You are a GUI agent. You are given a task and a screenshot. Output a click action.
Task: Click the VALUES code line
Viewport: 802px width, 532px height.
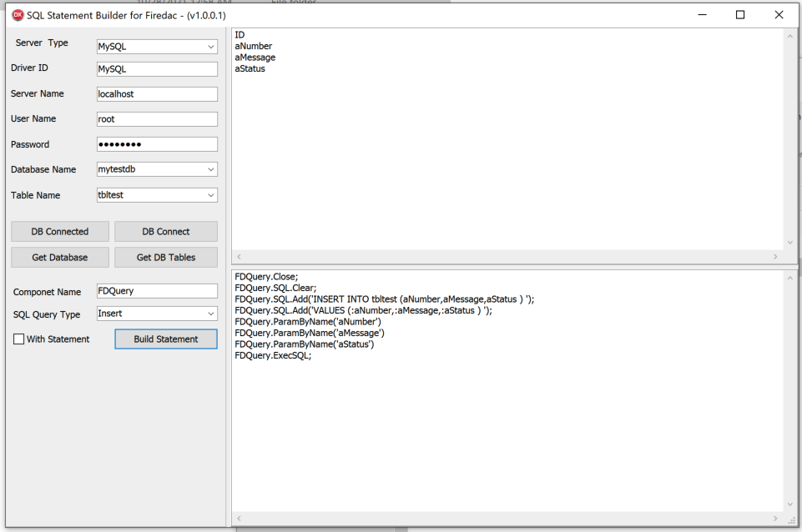point(363,310)
